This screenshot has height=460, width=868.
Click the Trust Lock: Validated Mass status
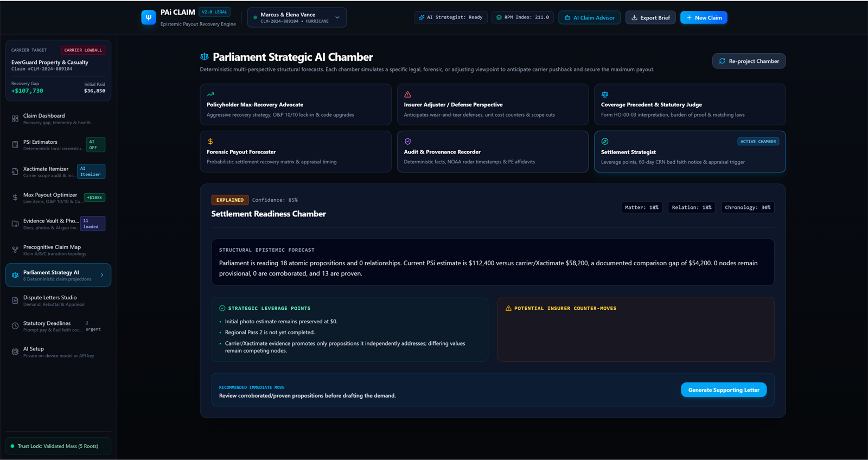(x=58, y=446)
